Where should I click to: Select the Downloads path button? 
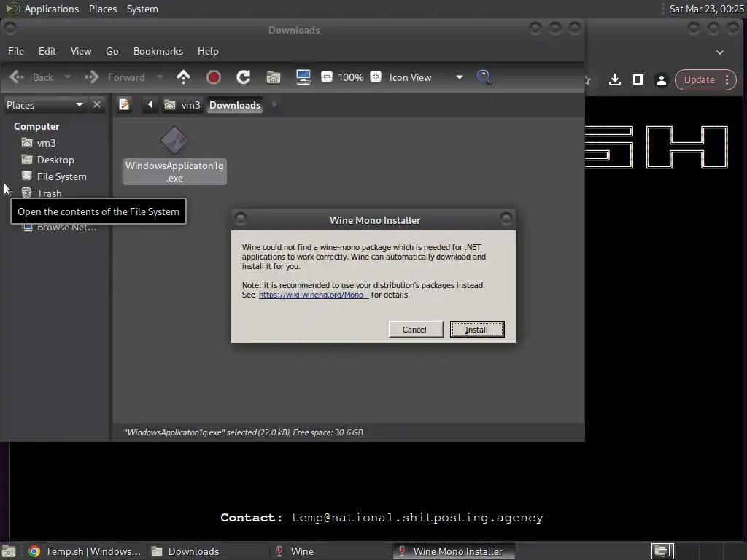pos(235,105)
